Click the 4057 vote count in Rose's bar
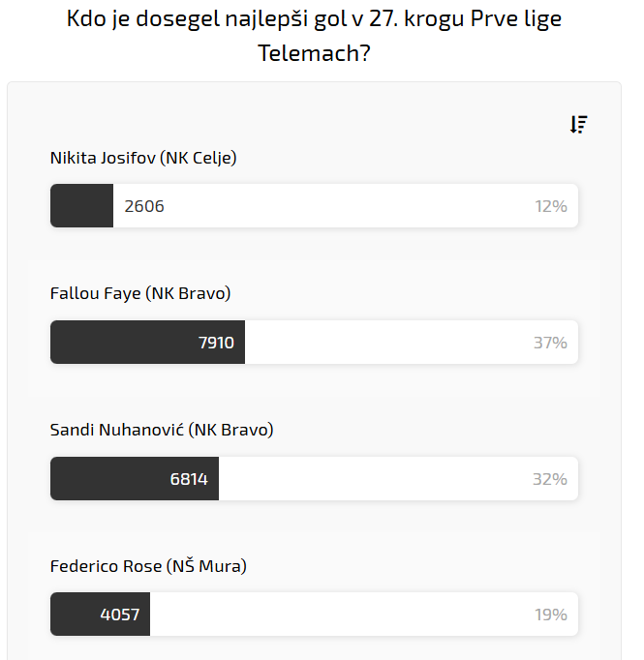The height and width of the screenshot is (660, 644). pos(120,615)
